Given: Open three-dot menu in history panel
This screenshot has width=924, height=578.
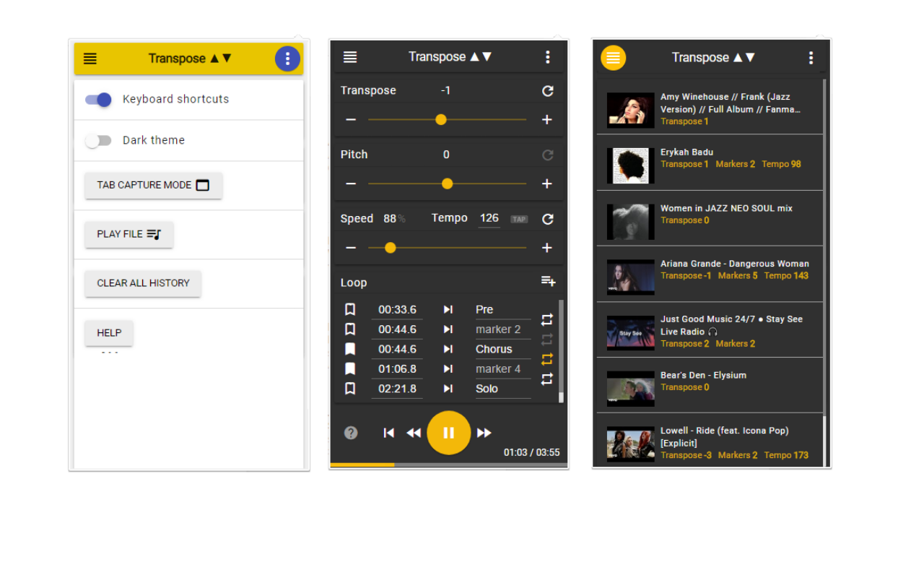Looking at the screenshot, I should (811, 58).
